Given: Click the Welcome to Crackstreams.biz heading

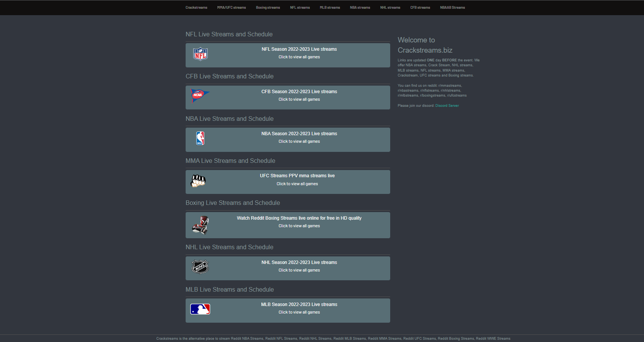Looking at the screenshot, I should coord(425,45).
